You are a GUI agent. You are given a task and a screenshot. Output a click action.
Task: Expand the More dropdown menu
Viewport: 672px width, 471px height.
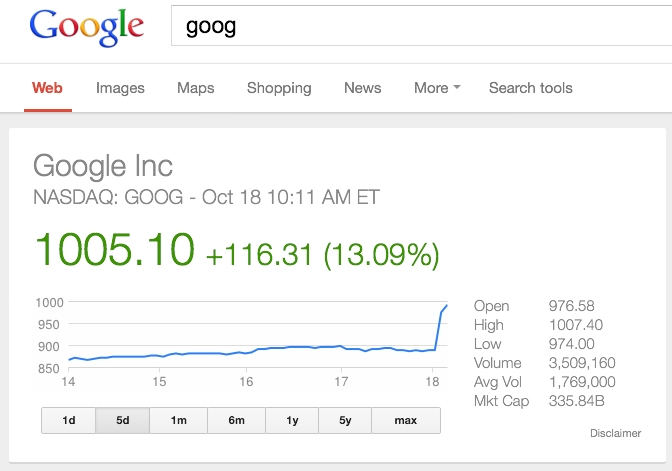437,88
